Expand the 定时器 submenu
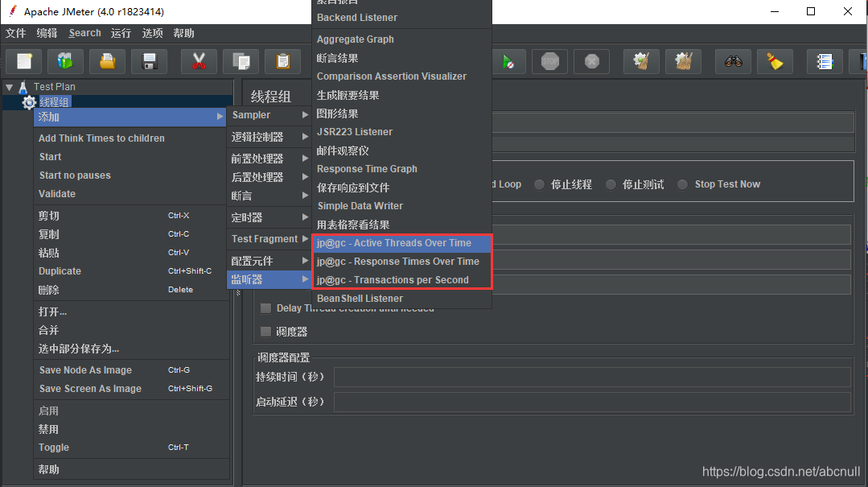 point(269,217)
